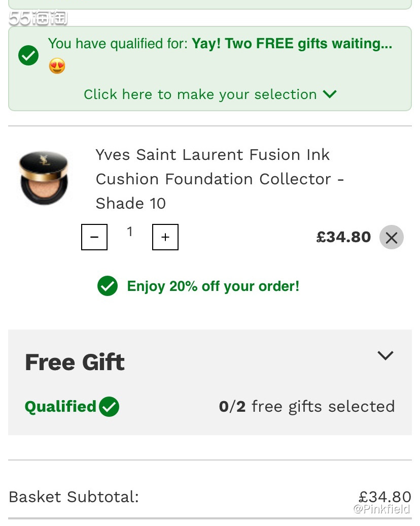
Task: Open the Yves Saint Laurent cushion product thumbnail
Action: tap(44, 178)
